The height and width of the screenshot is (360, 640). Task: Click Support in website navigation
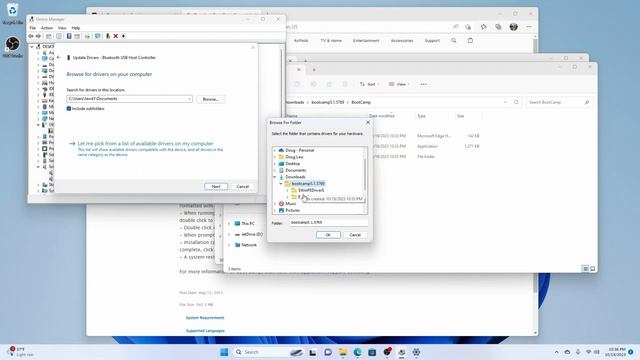click(432, 41)
